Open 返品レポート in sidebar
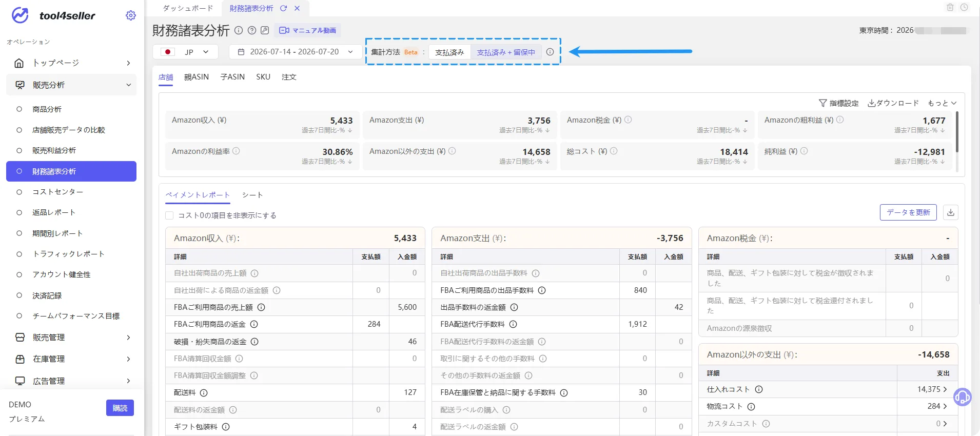This screenshot has width=980, height=436. (x=54, y=212)
